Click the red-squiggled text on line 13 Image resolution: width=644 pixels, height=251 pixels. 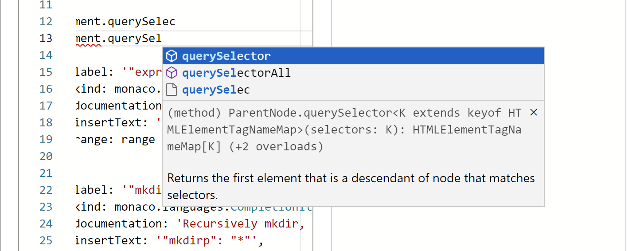pyautogui.click(x=89, y=39)
